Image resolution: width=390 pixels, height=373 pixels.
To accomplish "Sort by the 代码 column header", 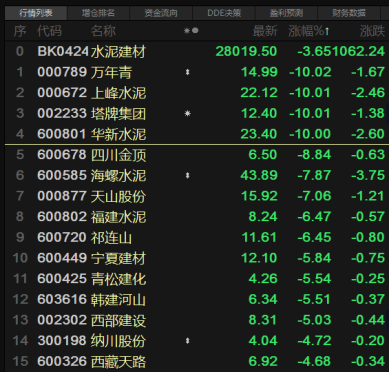I will pyautogui.click(x=49, y=31).
